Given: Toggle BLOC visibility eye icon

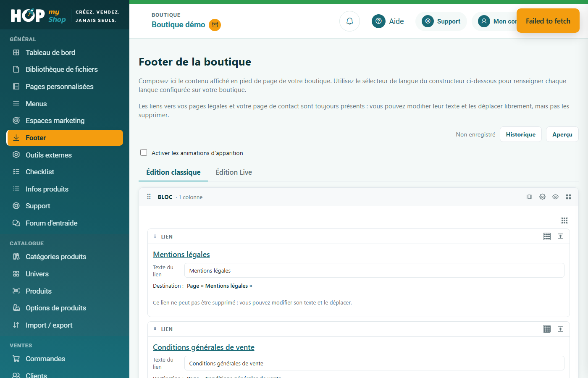Looking at the screenshot, I should pos(555,197).
